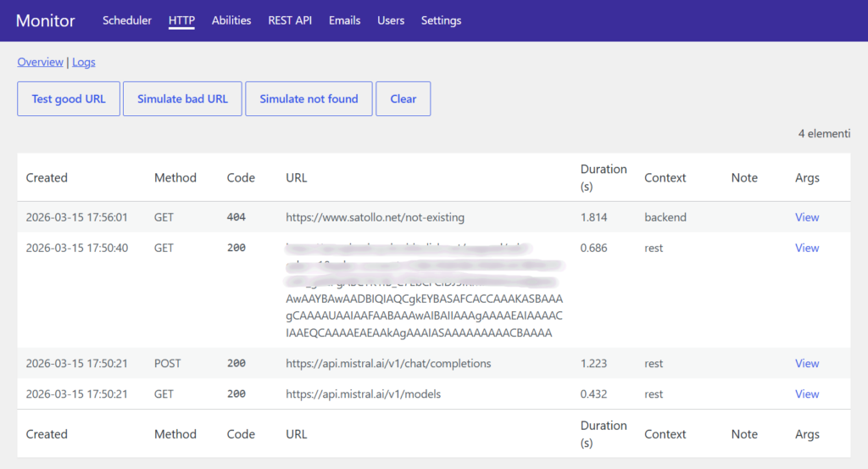Go to the Abilities section
This screenshot has height=469, width=868.
pos(231,20)
